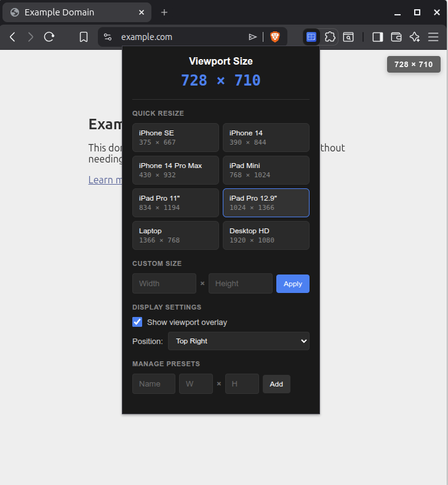Maximize the browser window
This screenshot has height=485, width=448.
(x=417, y=12)
